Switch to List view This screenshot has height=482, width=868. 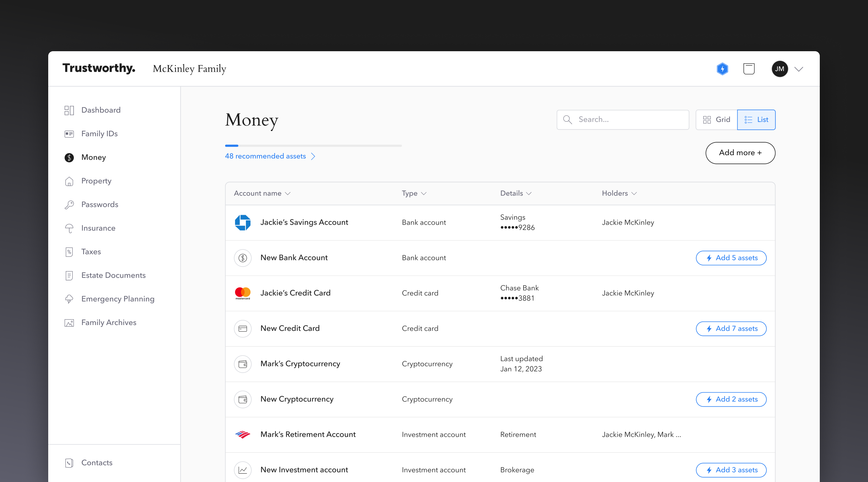click(756, 120)
